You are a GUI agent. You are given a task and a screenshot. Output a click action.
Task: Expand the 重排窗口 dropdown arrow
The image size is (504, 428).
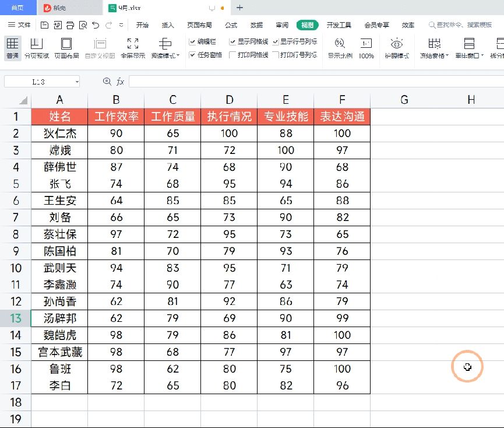(x=482, y=55)
